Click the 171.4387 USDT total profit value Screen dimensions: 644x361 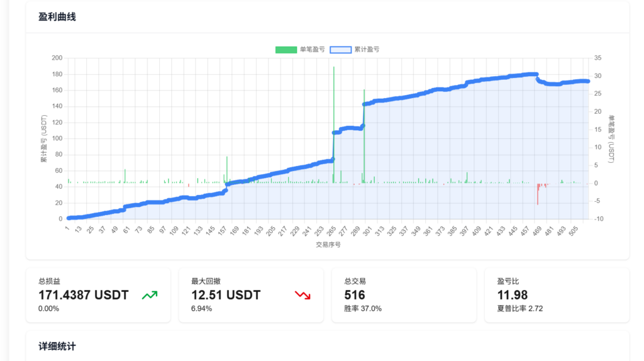point(84,295)
